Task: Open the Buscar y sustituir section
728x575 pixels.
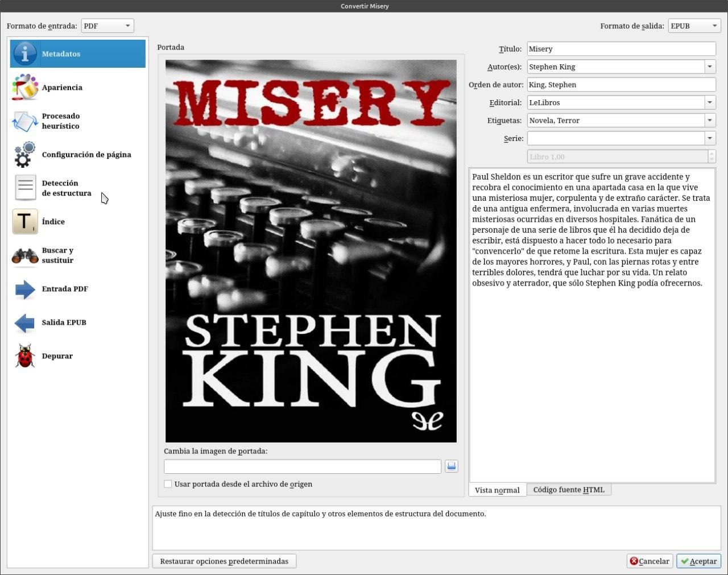Action: point(78,255)
